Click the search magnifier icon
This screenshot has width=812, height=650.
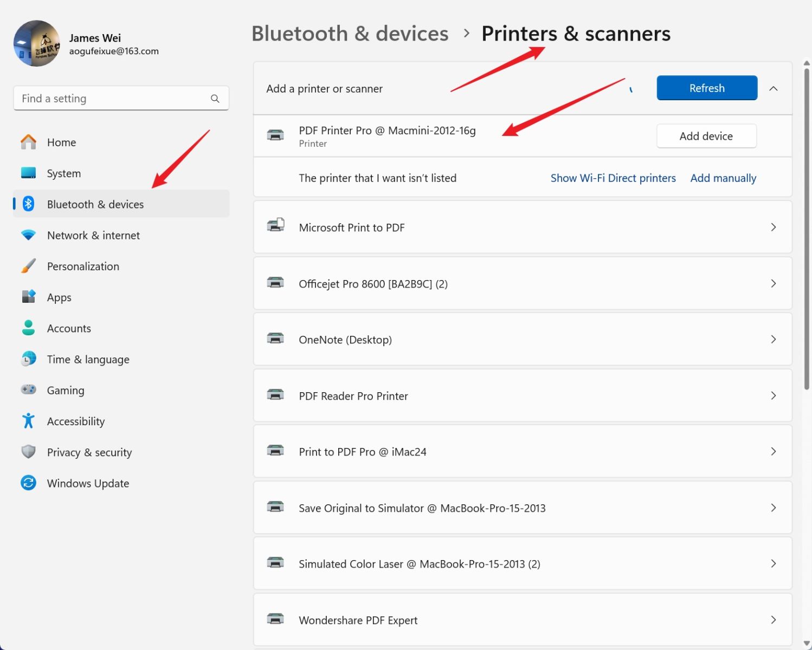point(215,99)
